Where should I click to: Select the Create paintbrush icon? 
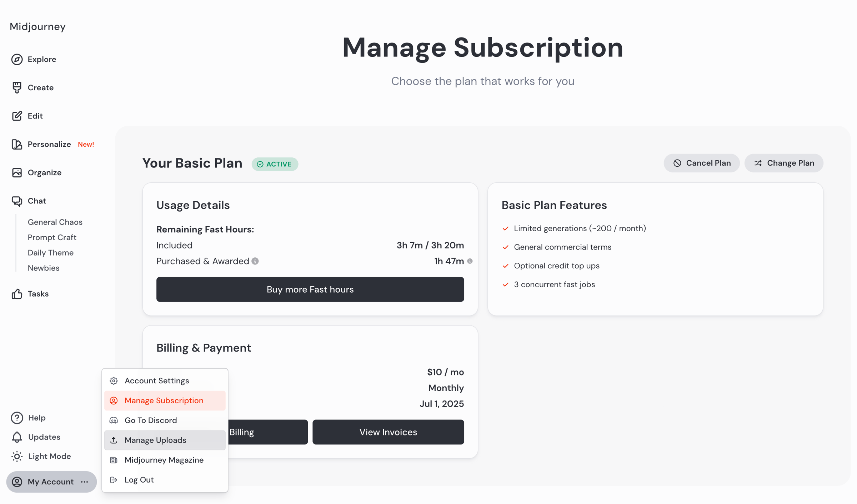17,87
